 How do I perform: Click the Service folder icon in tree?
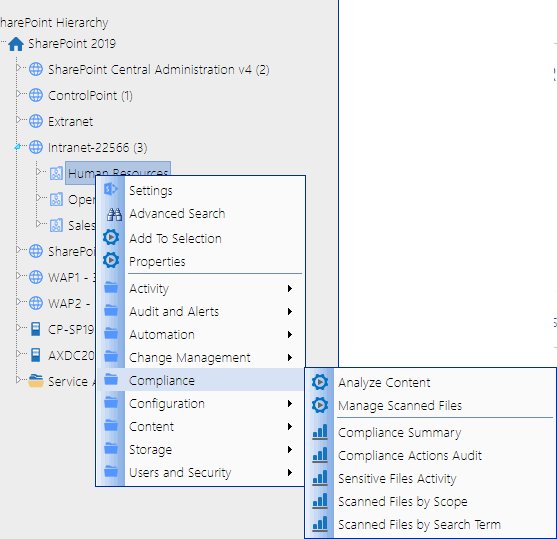click(x=36, y=381)
